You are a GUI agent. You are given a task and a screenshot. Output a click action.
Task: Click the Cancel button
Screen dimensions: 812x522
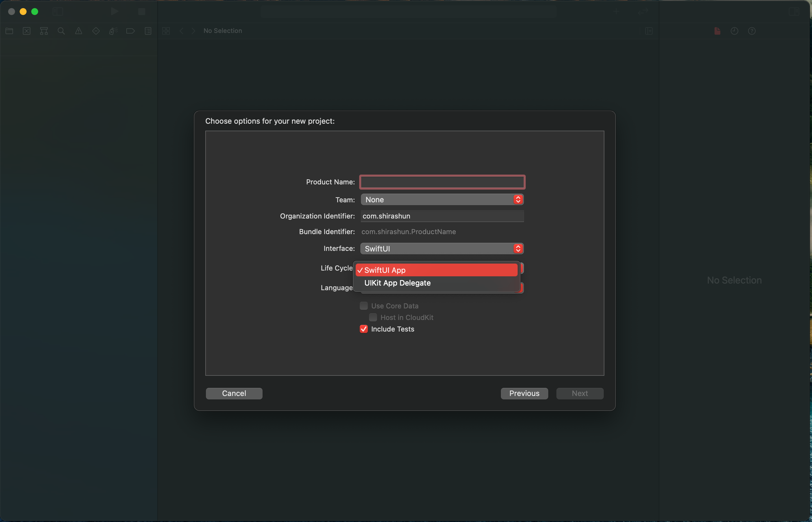[x=234, y=393]
